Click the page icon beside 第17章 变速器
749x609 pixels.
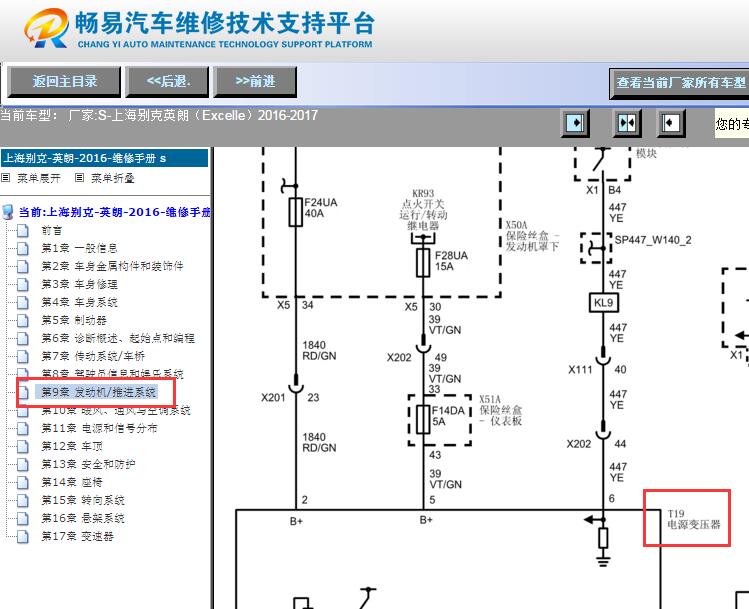coord(22,536)
